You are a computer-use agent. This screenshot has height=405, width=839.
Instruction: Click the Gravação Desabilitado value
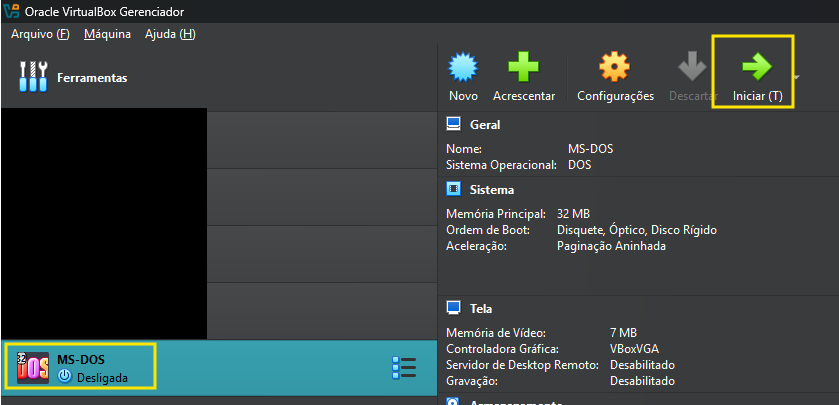pos(642,381)
